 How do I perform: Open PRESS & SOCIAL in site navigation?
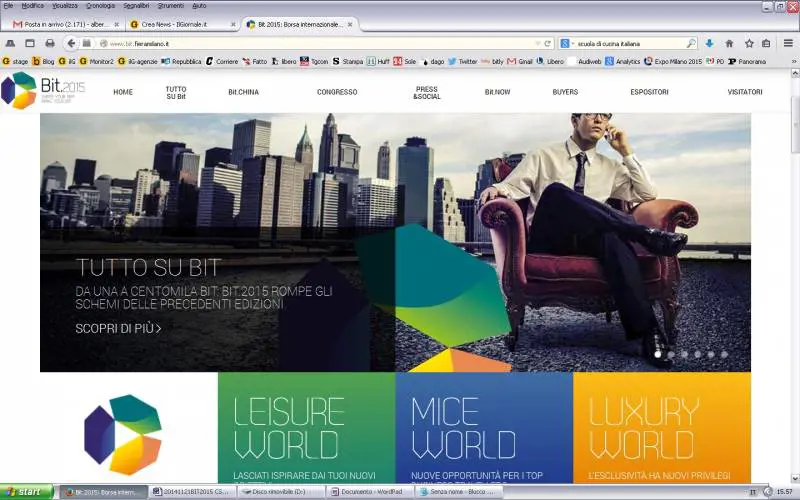pos(427,92)
